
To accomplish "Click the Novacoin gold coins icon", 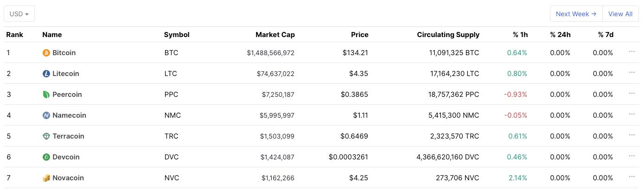I will click(x=46, y=178).
